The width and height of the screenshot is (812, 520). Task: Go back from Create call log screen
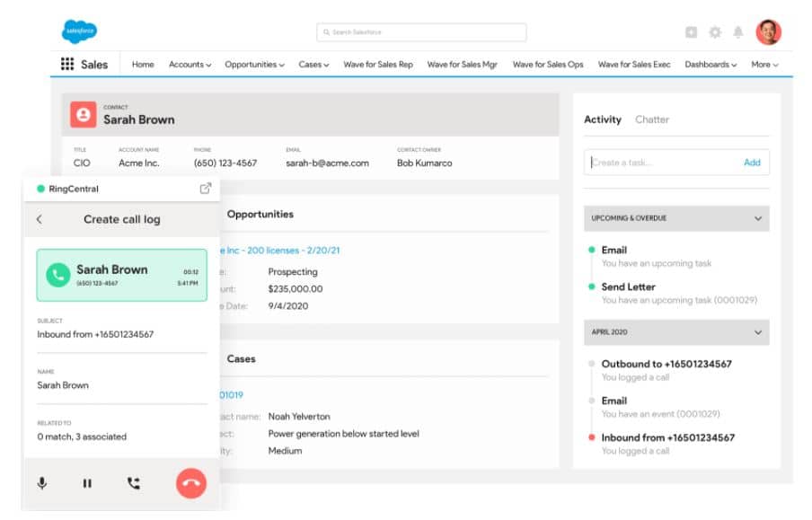(x=40, y=218)
